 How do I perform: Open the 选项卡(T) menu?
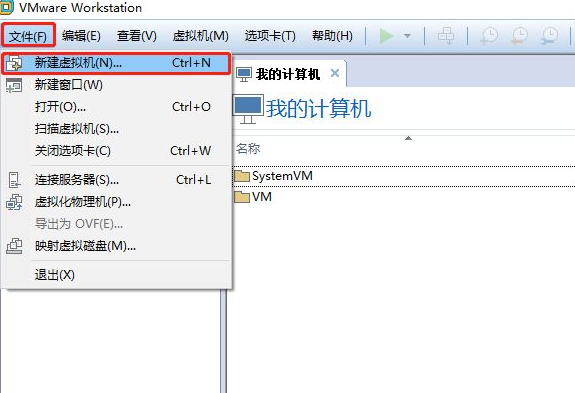pos(270,36)
